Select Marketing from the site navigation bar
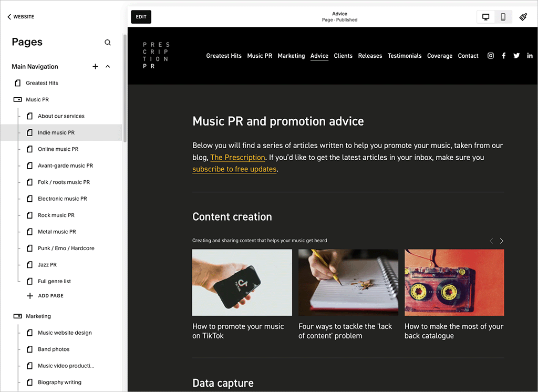 (291, 55)
